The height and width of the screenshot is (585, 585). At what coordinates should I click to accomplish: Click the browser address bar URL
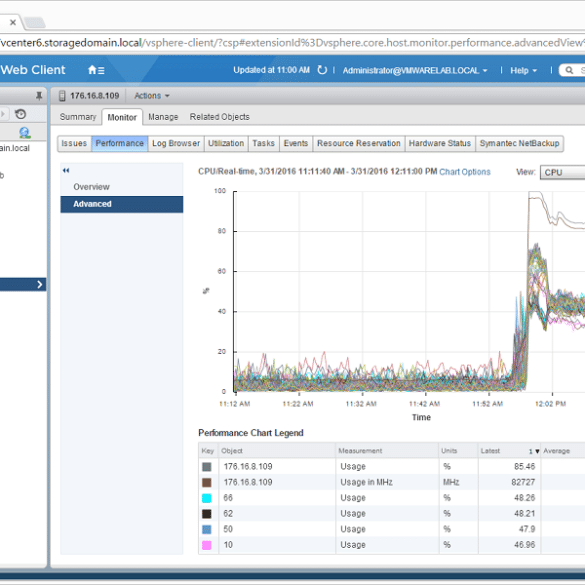pos(292,43)
